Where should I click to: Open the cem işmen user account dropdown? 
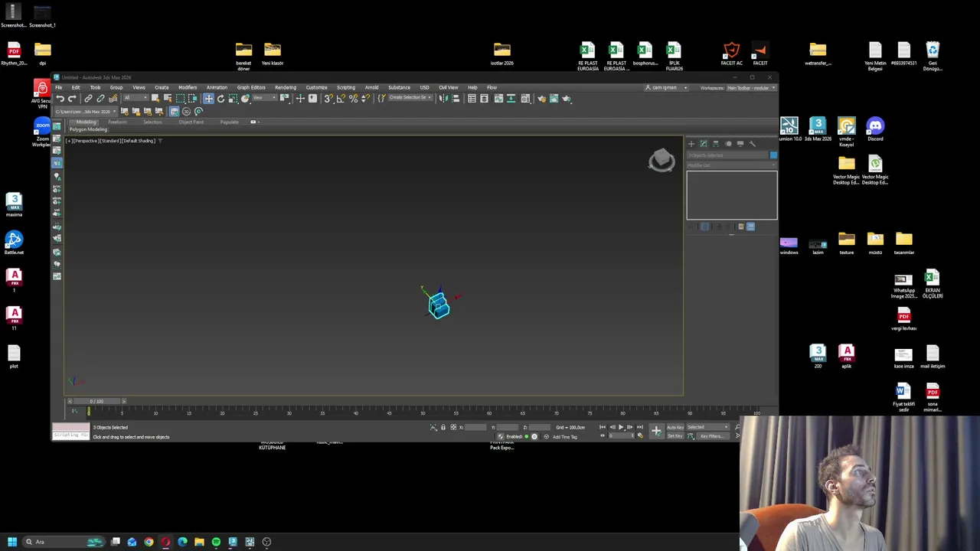coord(666,88)
